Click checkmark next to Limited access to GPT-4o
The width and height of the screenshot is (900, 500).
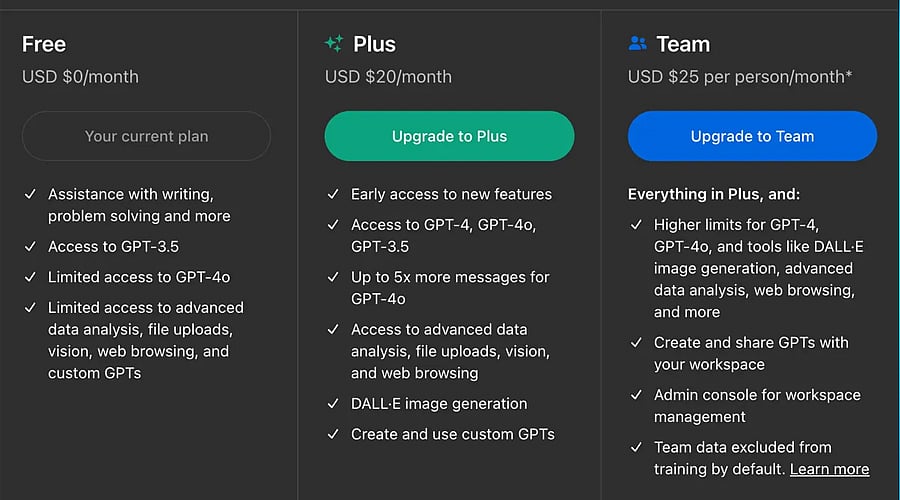(x=30, y=277)
